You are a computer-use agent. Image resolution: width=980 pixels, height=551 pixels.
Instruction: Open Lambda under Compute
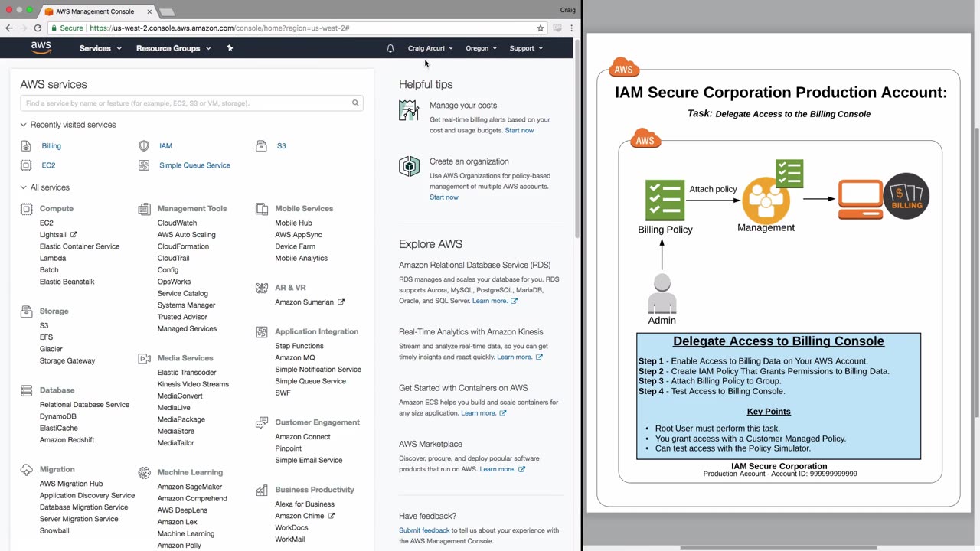(53, 258)
